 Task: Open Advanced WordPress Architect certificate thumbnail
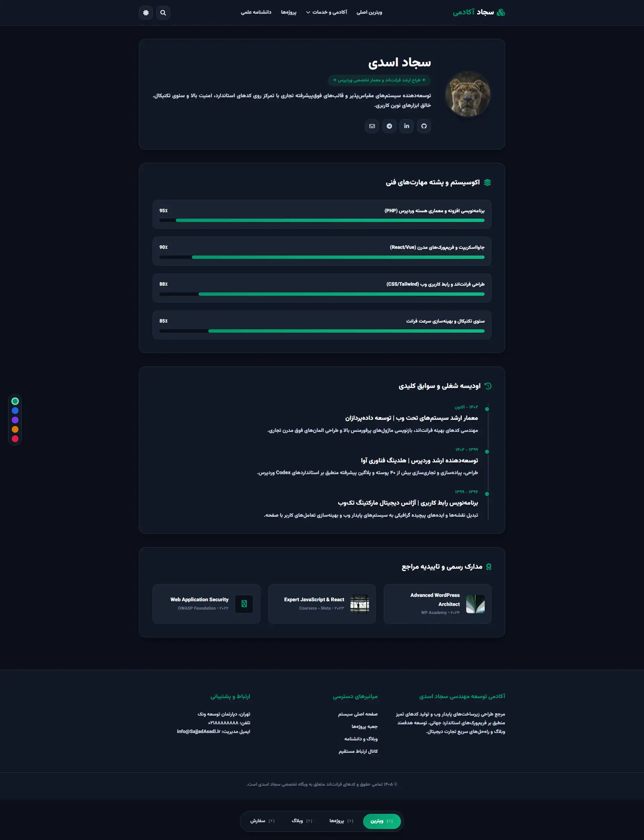coord(475,604)
